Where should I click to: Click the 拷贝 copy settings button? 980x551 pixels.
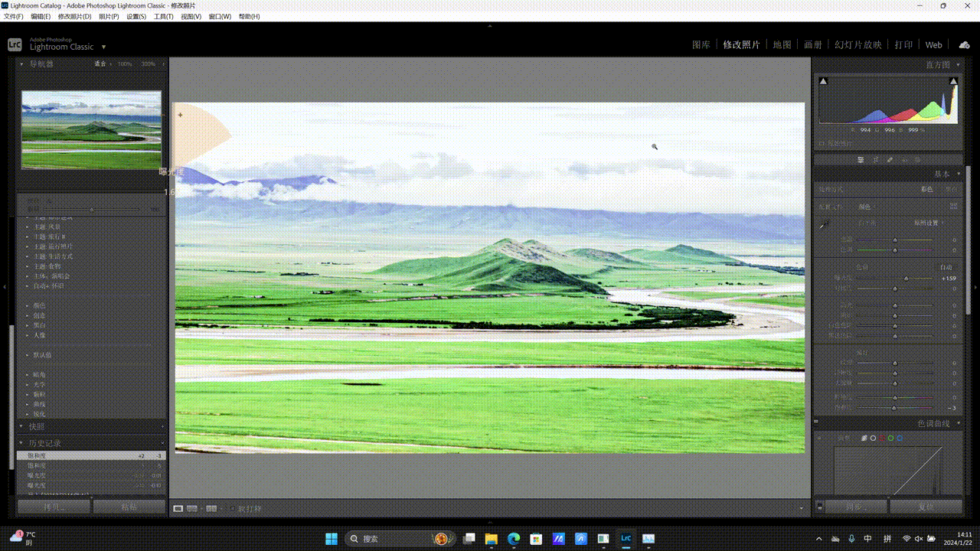pos(53,507)
